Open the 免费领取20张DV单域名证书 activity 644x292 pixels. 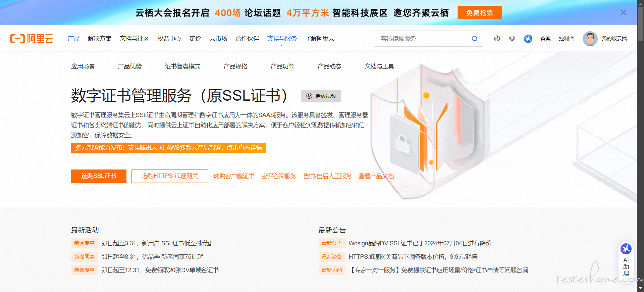[160, 270]
